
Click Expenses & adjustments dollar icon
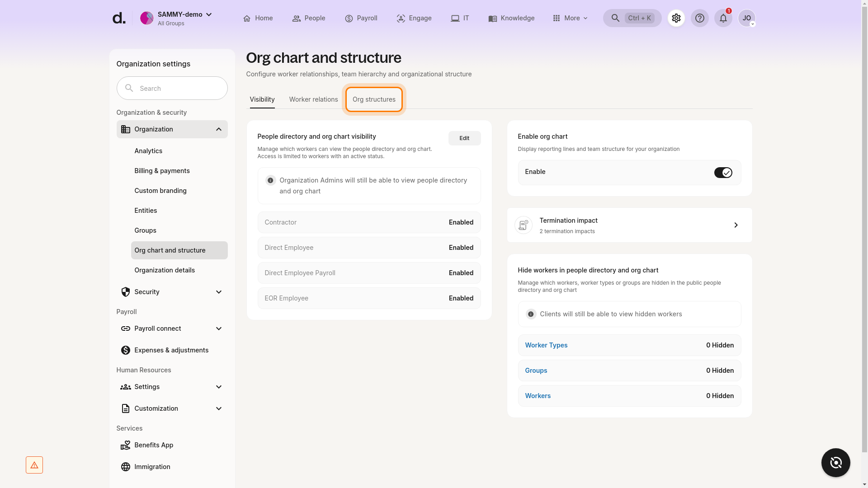point(126,350)
